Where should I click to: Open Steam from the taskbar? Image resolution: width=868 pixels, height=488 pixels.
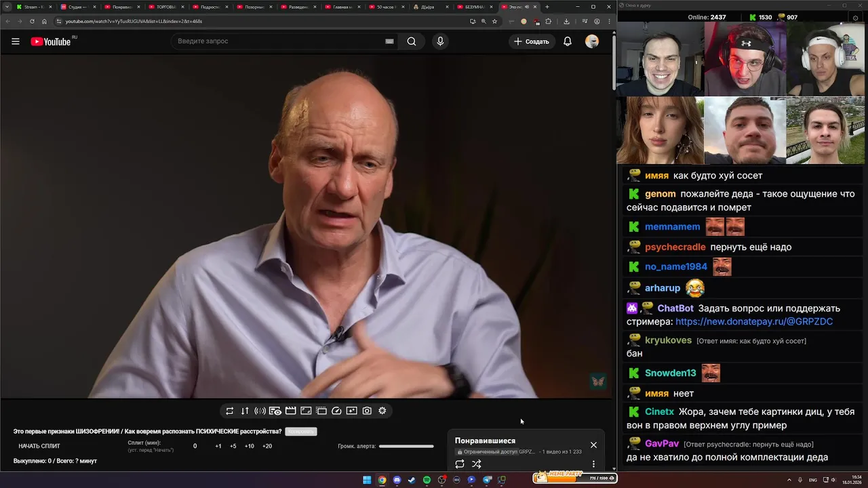[x=412, y=480]
